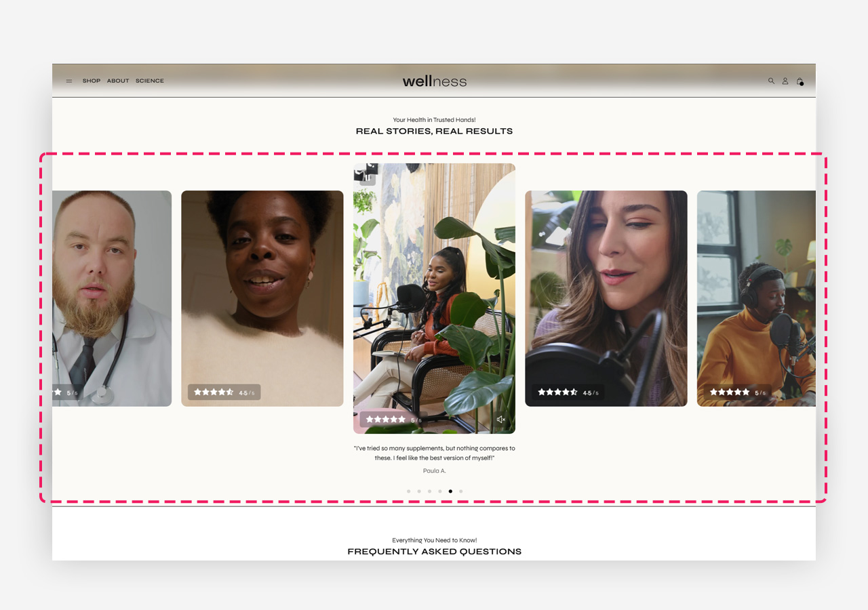
Task: Go to the ABOUT page
Action: [118, 81]
